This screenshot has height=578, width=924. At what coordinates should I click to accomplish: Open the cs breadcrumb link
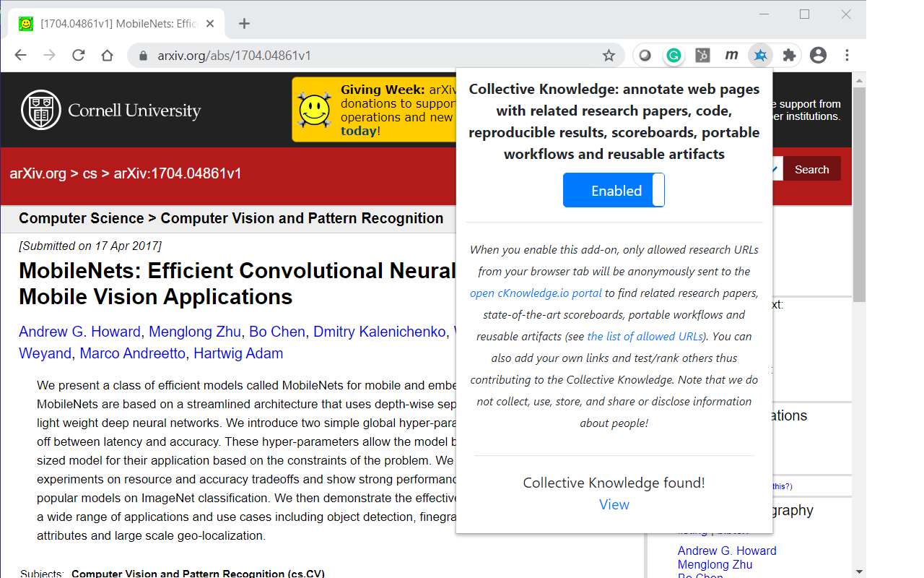pos(90,173)
